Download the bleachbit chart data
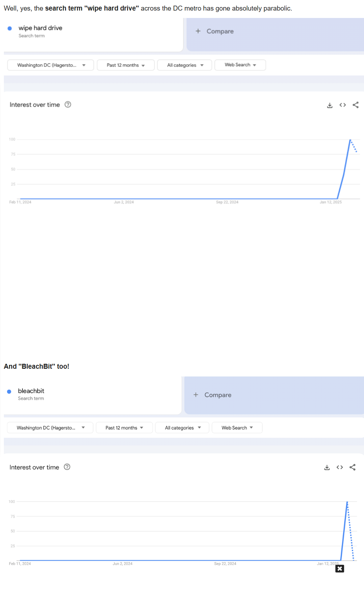Viewport: 364px width, 592px height. [327, 467]
